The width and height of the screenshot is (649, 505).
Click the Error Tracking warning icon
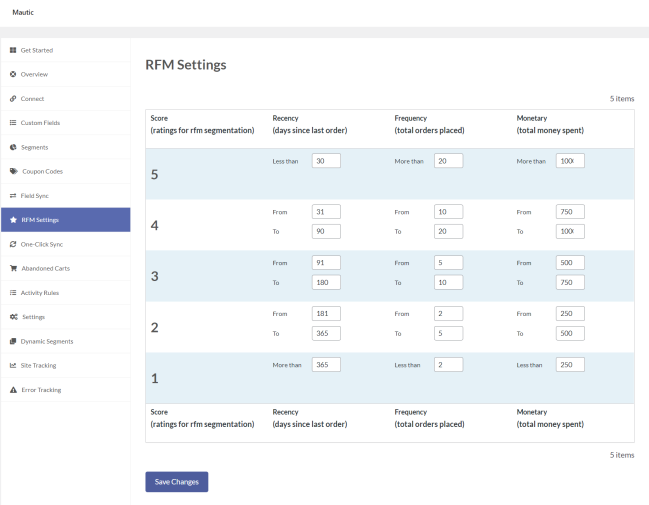pyautogui.click(x=13, y=389)
